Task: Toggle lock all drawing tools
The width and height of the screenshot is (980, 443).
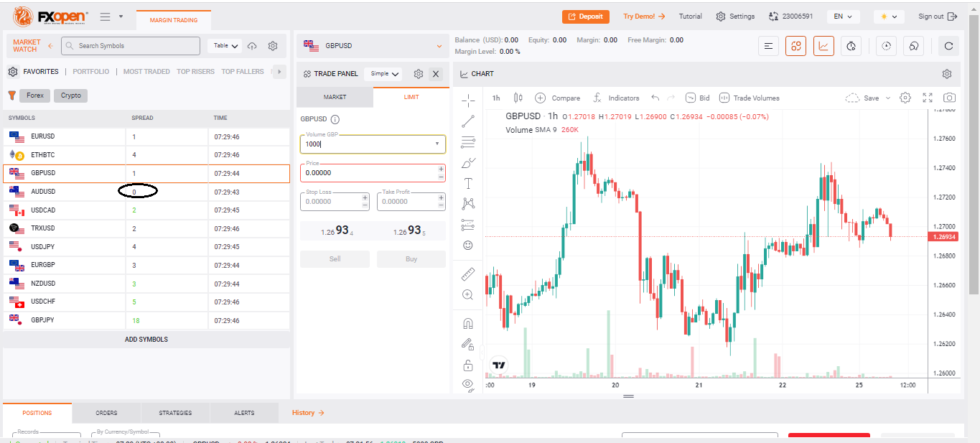Action: pyautogui.click(x=468, y=365)
